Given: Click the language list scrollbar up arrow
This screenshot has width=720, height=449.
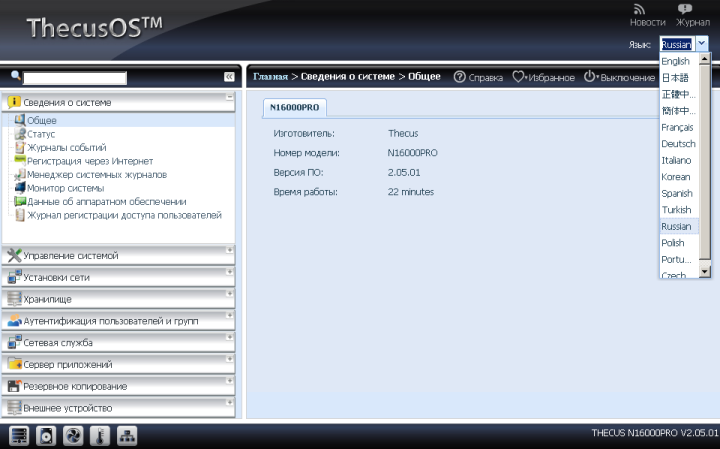Looking at the screenshot, I should 704,59.
